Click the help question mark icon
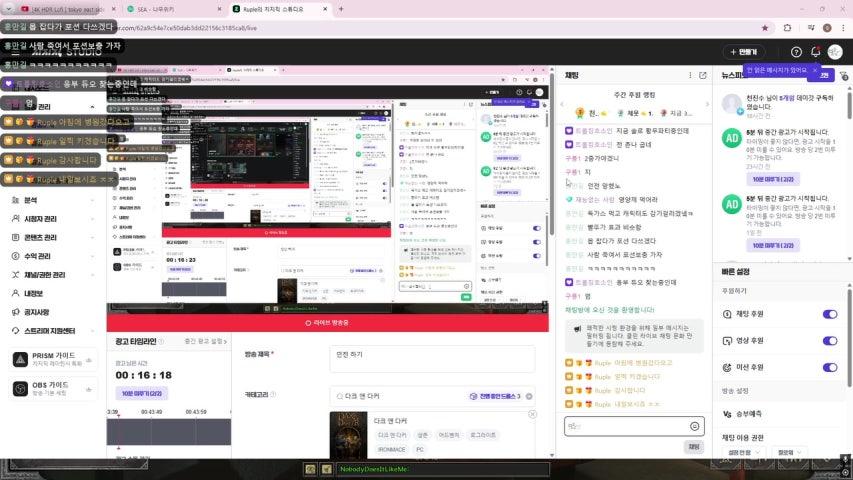 (796, 52)
